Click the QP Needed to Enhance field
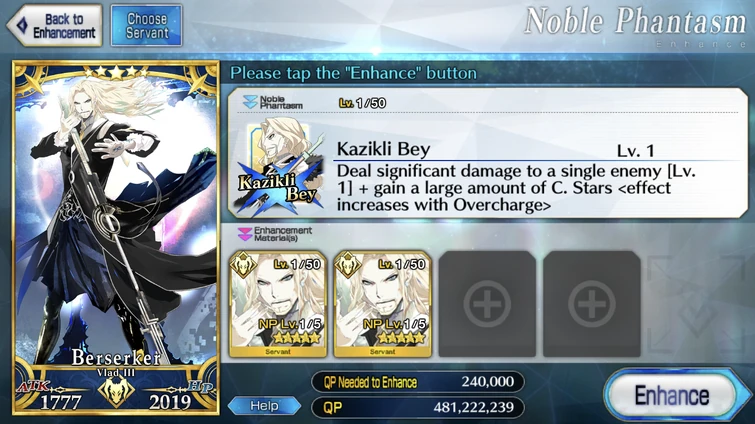This screenshot has width=755, height=424. click(418, 382)
